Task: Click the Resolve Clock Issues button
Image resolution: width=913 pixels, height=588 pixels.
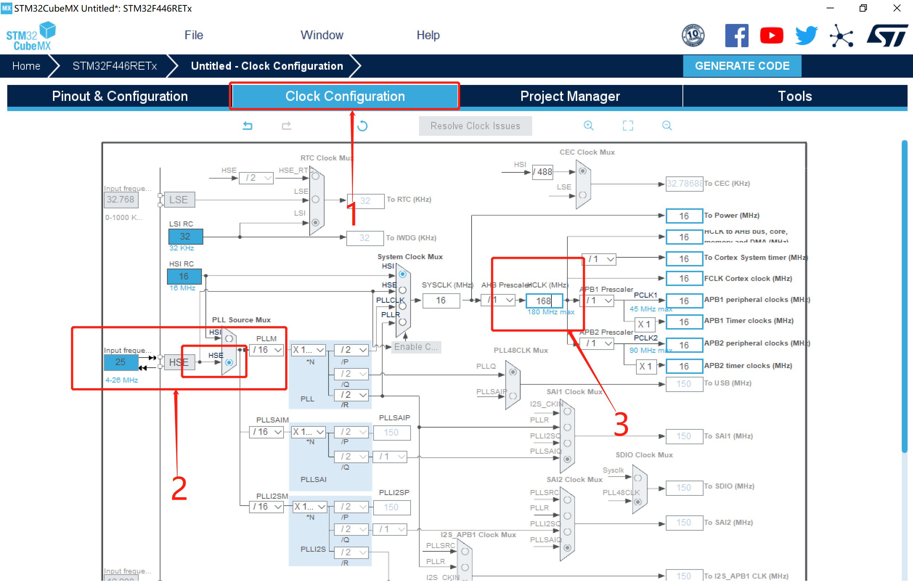Action: coord(475,126)
